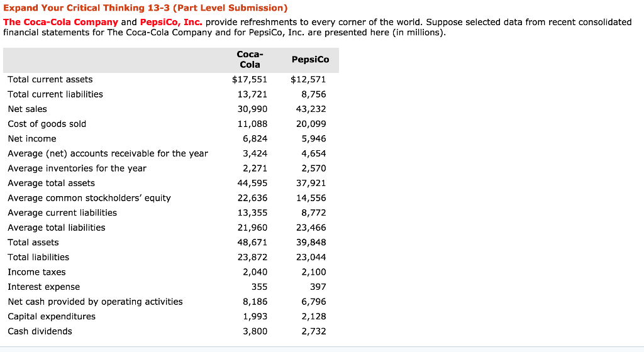Open The Coca-Cola Company link
The image size is (644, 352).
pyautogui.click(x=60, y=22)
